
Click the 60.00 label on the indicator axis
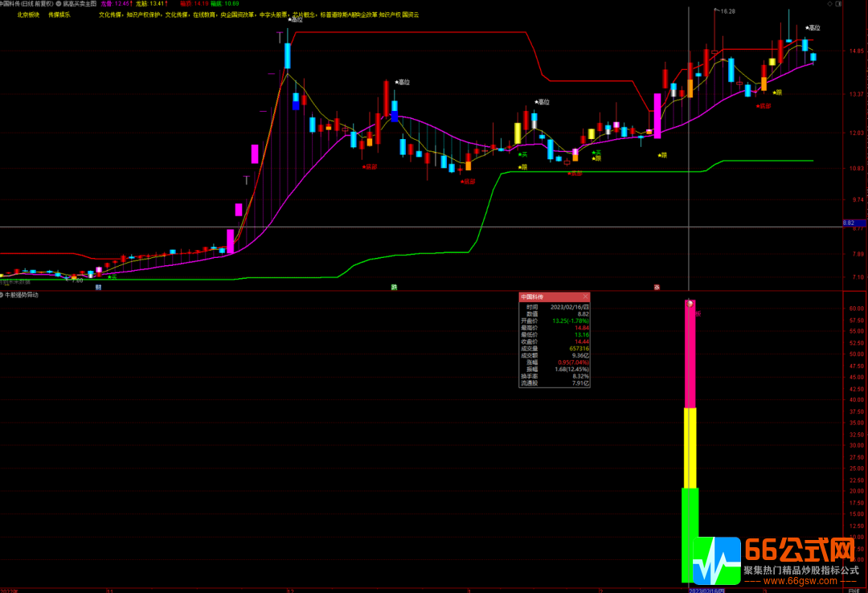click(x=857, y=309)
